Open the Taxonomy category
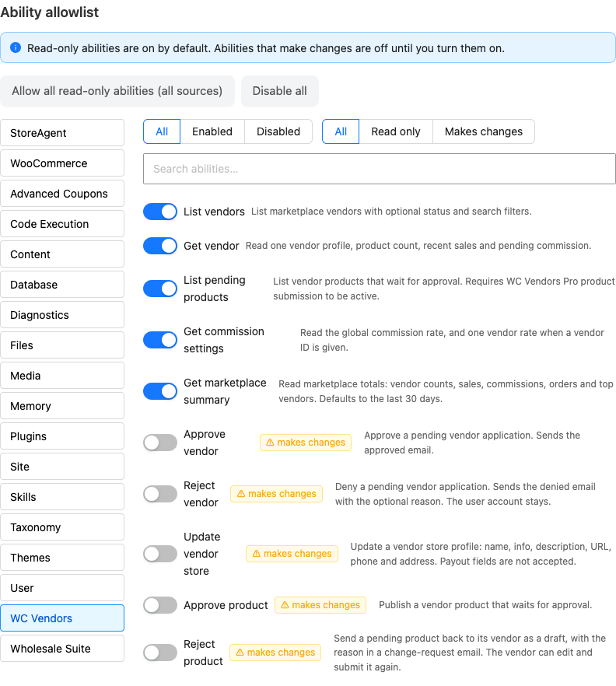Image resolution: width=616 pixels, height=686 pixels. click(x=62, y=527)
